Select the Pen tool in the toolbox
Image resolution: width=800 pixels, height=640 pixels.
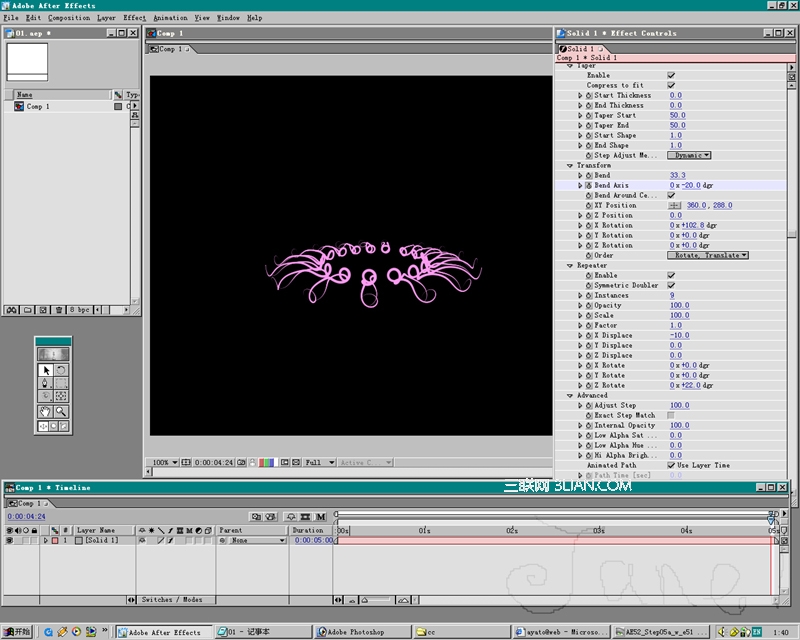click(x=45, y=383)
